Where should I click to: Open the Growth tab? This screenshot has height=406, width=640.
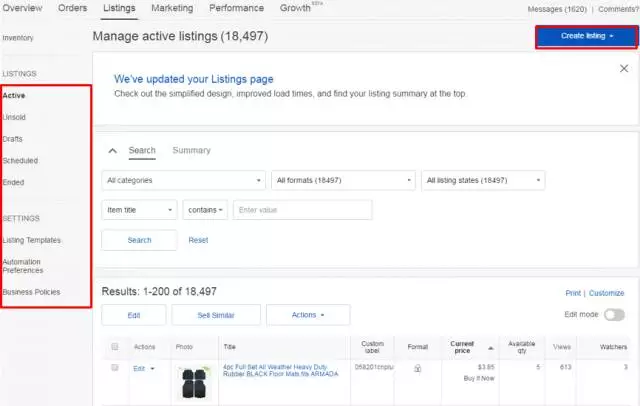pyautogui.click(x=295, y=8)
